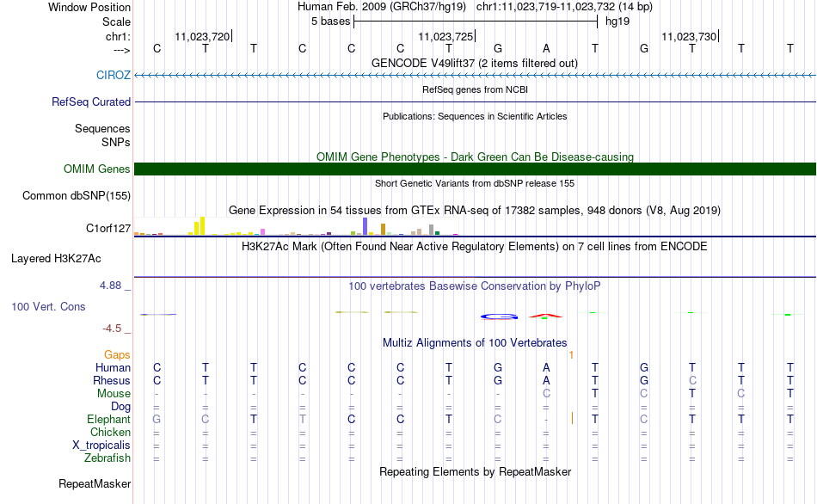This screenshot has width=817, height=504.
Task: Click the Scale label
Action: point(116,22)
